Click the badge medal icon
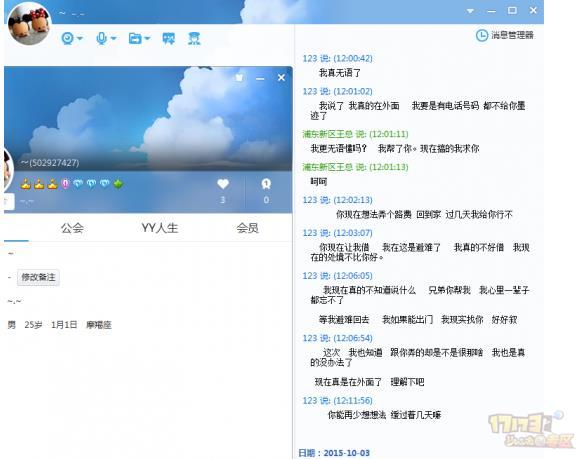 tap(266, 184)
